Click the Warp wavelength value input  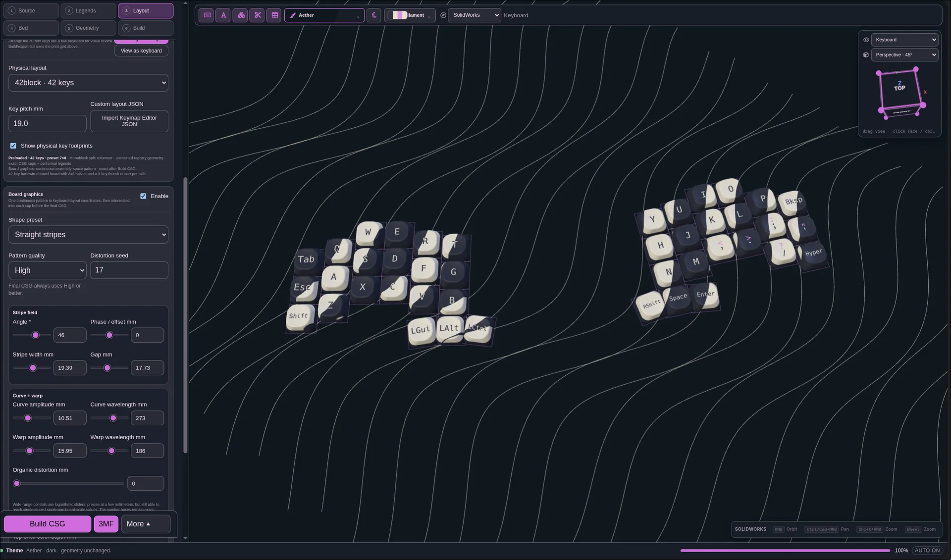[x=148, y=451]
